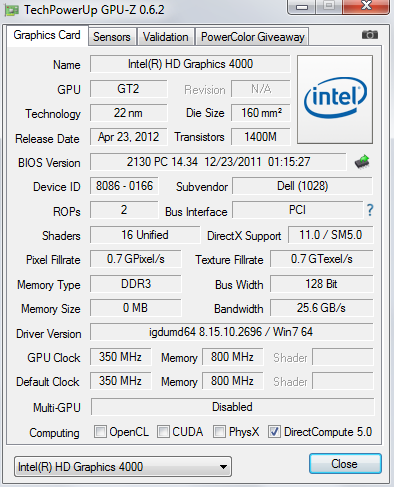Select the PowerColor Giveaway tab
The image size is (394, 487).
(253, 37)
